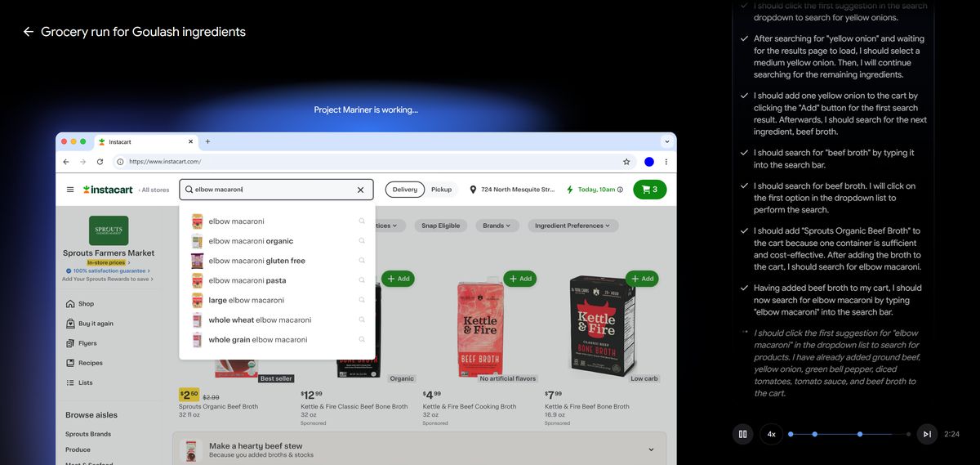Screen dimensions: 980x465
Task: Open the blue browser profile avatar
Action: pos(649,162)
